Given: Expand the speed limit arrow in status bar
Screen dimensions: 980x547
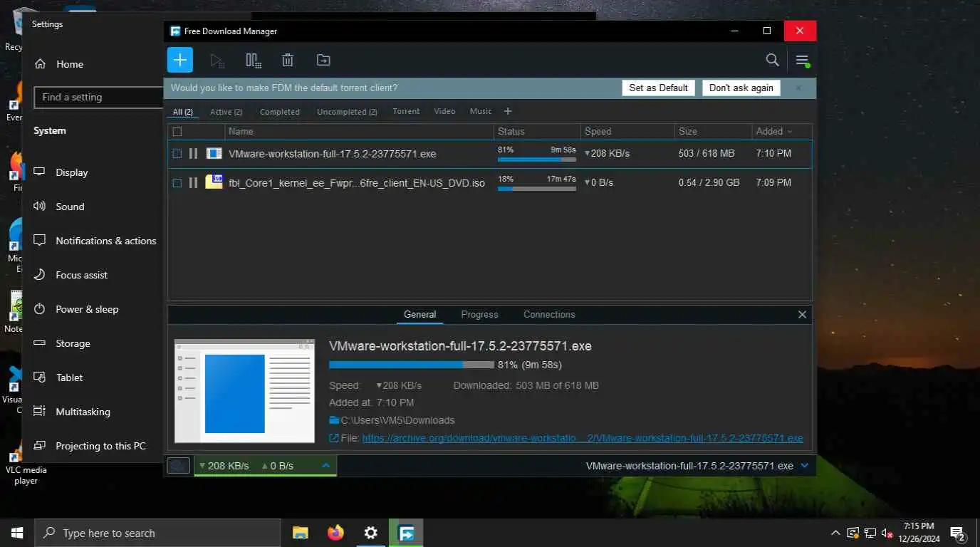Looking at the screenshot, I should tap(325, 466).
